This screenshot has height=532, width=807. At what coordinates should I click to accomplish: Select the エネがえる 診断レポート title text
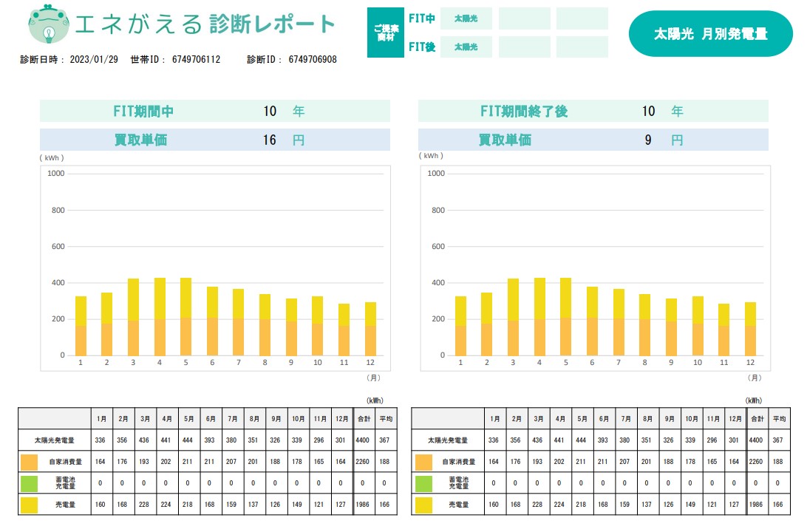pos(205,24)
